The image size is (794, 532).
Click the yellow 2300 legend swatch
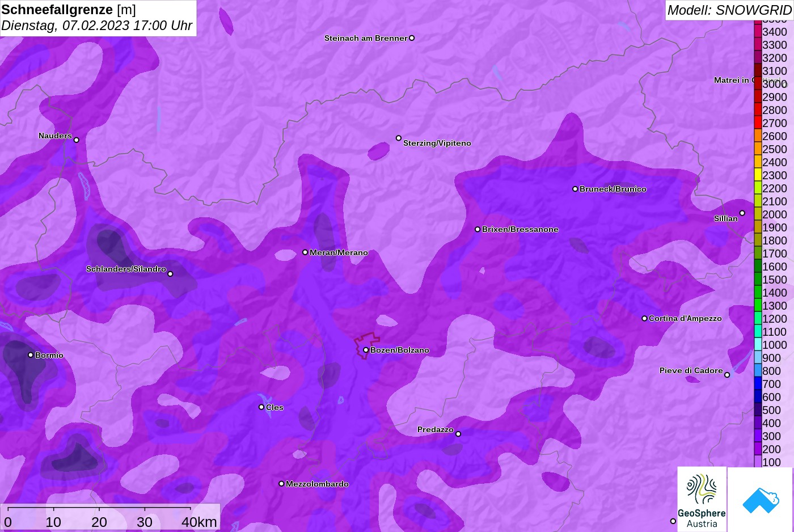(x=758, y=175)
